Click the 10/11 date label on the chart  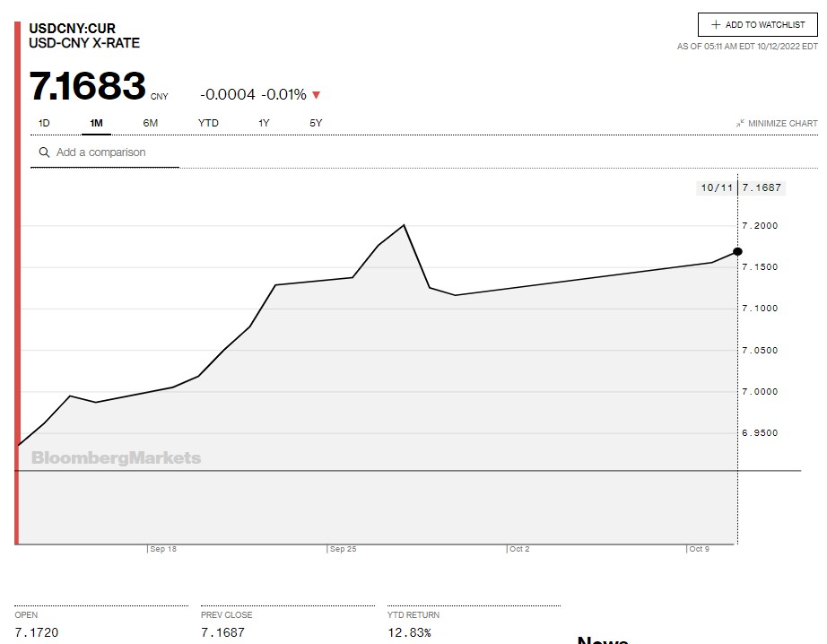[x=717, y=187]
